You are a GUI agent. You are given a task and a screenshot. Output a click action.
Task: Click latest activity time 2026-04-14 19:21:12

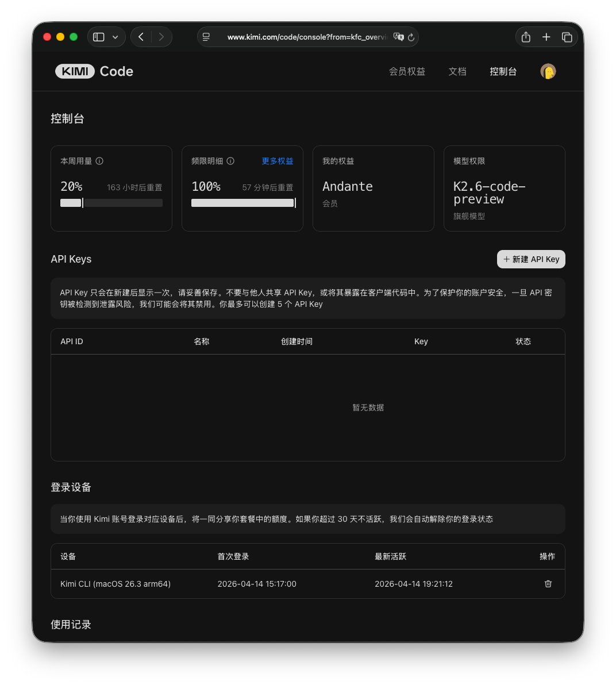(x=414, y=584)
